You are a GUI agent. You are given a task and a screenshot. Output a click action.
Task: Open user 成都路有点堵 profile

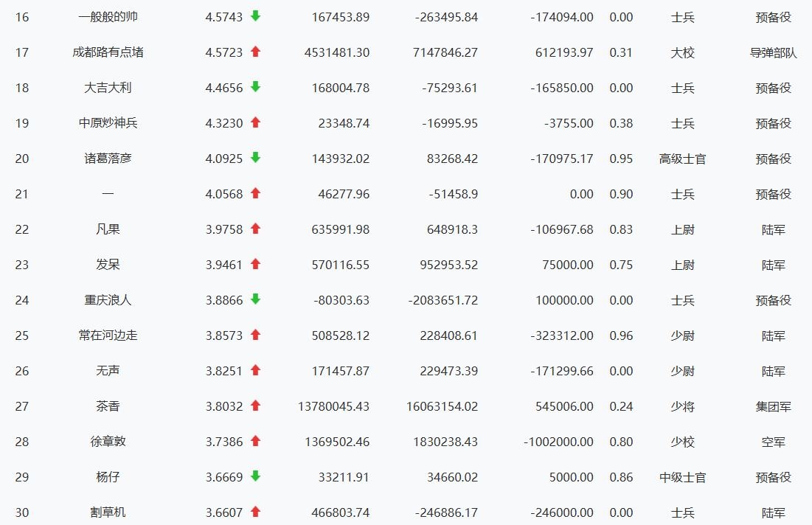[x=108, y=52]
